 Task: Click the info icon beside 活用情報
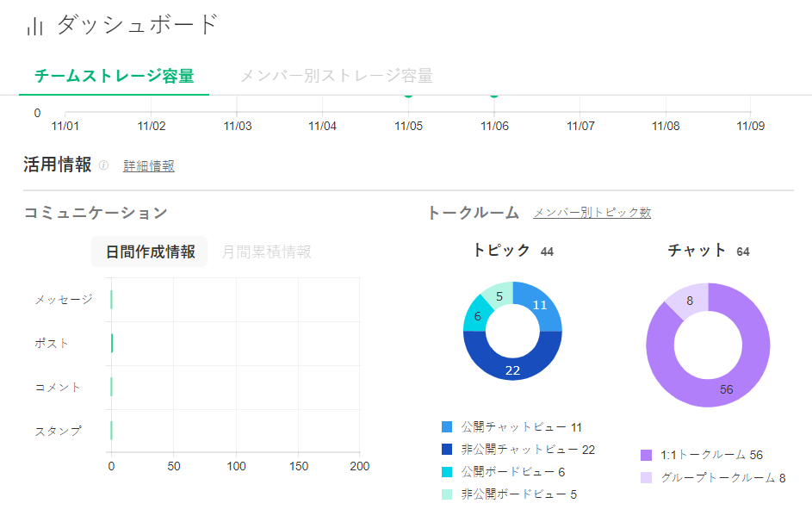pyautogui.click(x=103, y=165)
